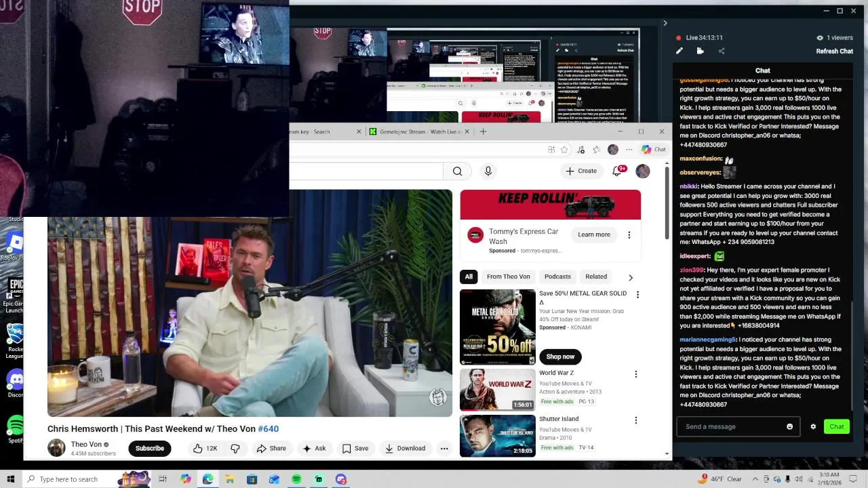The height and width of the screenshot is (488, 868).
Task: Add page to favorites star icon
Action: [x=564, y=149]
